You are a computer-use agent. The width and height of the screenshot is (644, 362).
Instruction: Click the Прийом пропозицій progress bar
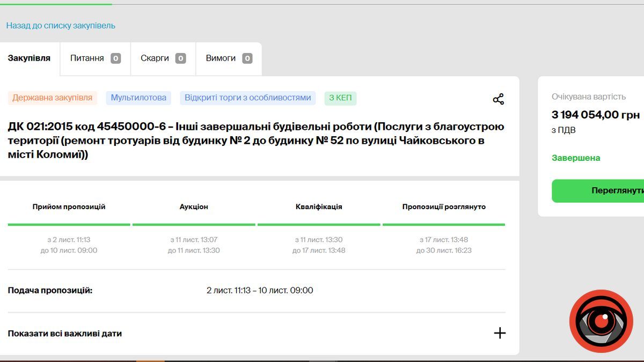coord(69,225)
